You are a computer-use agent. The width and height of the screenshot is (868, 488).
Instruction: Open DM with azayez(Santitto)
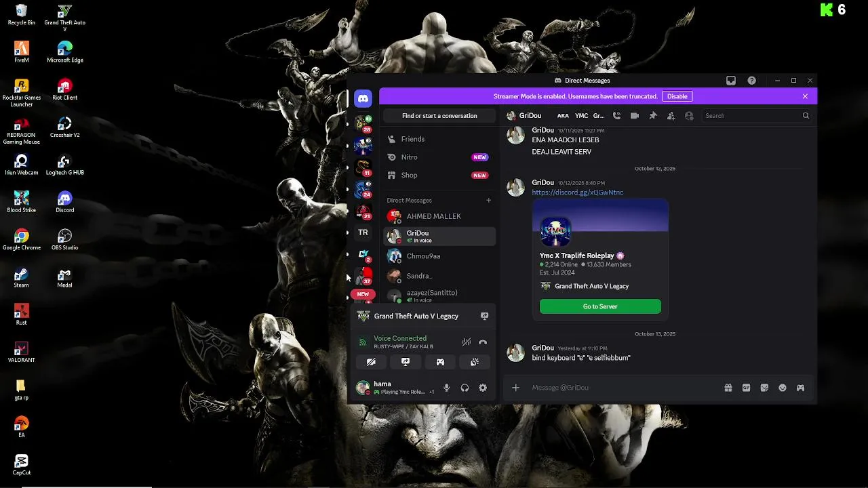(x=439, y=296)
